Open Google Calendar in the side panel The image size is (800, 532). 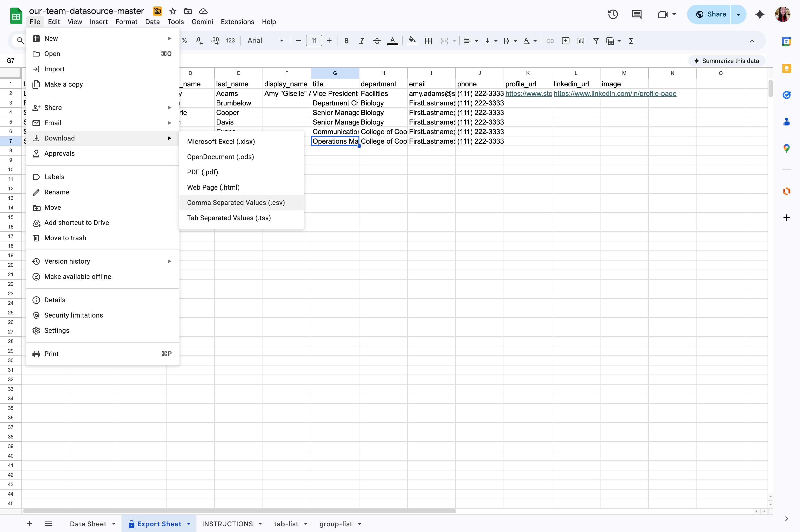[x=787, y=42]
